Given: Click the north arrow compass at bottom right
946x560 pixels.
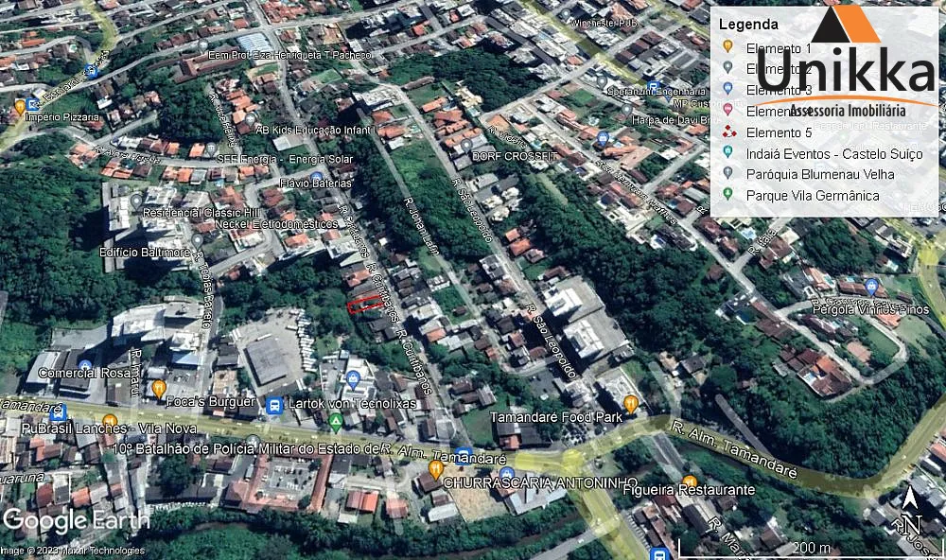Looking at the screenshot, I should (911, 504).
